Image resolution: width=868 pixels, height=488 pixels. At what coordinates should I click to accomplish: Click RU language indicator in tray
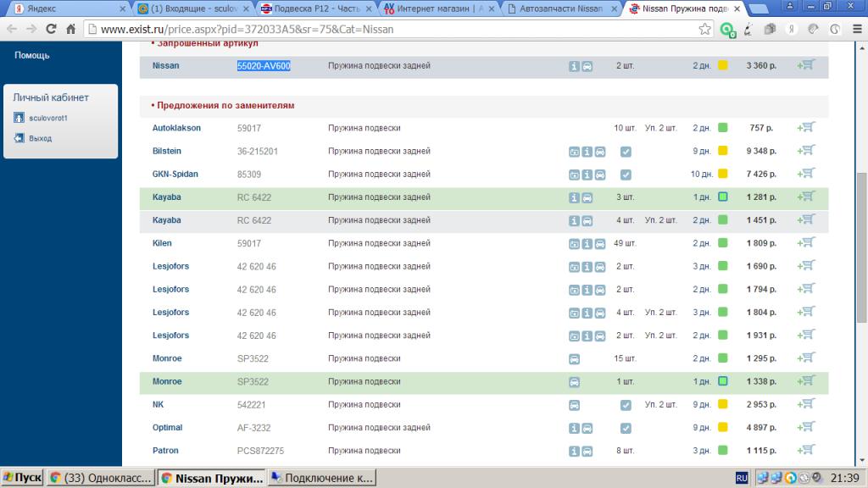[742, 478]
